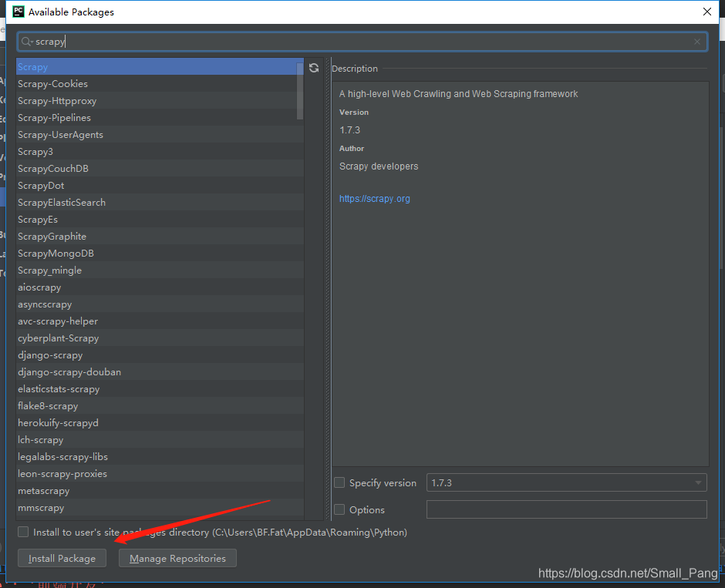725x588 pixels.
Task: Select ScrapyEs package
Action: pos(160,220)
